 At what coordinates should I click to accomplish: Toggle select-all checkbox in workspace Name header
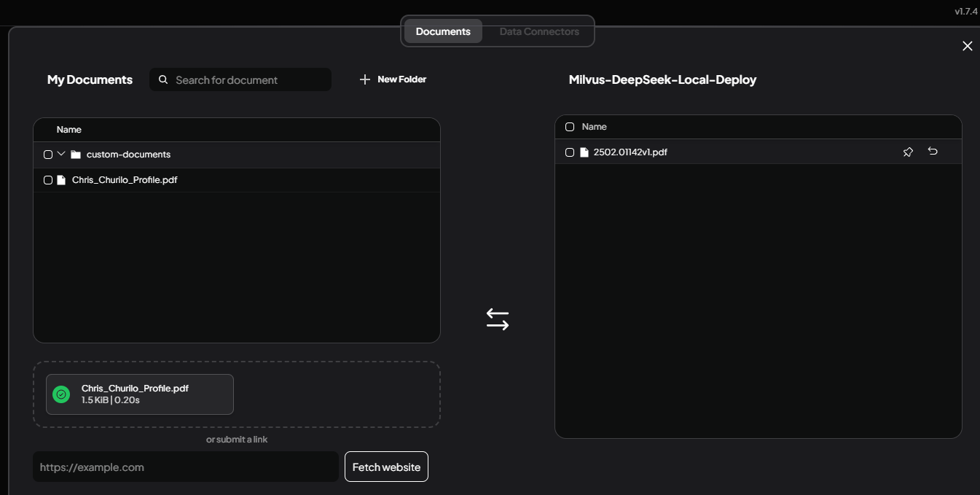pyautogui.click(x=570, y=127)
